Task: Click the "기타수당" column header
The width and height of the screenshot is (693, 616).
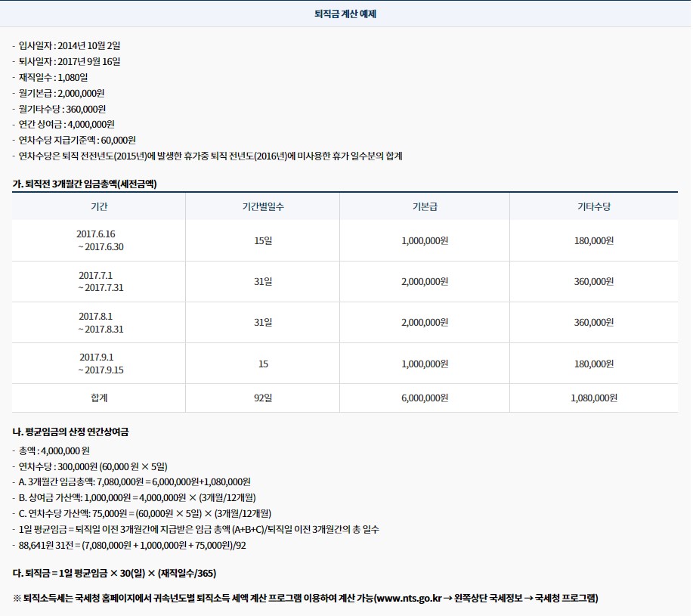Action: tap(594, 206)
